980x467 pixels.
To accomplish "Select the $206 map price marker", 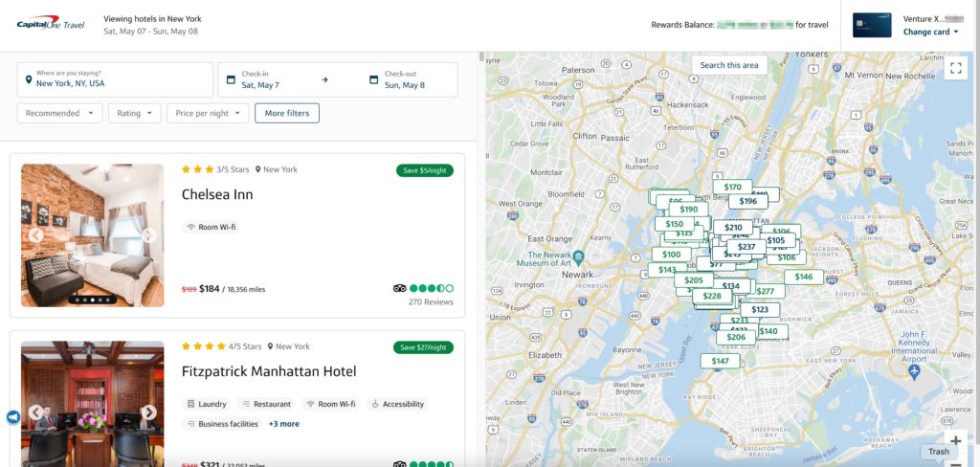I will tap(736, 337).
